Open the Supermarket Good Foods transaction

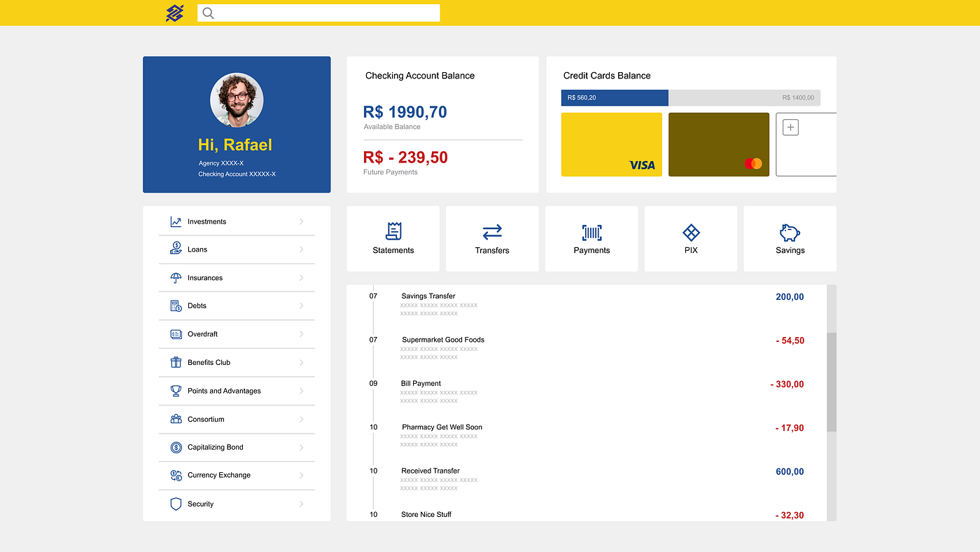tap(443, 340)
